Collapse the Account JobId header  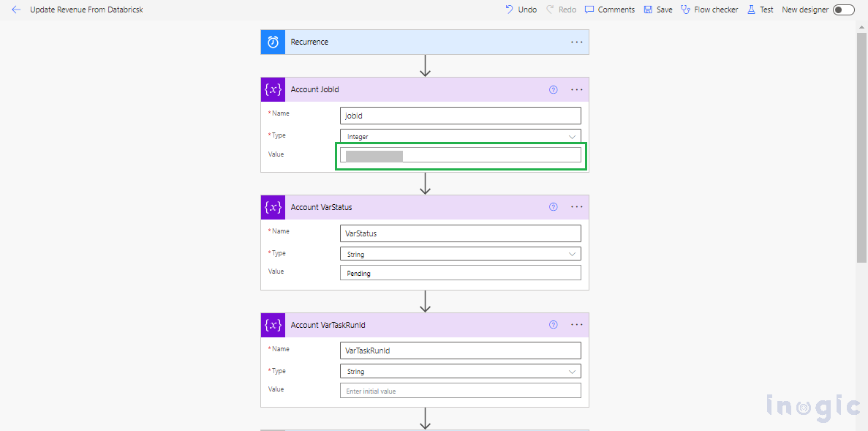425,89
